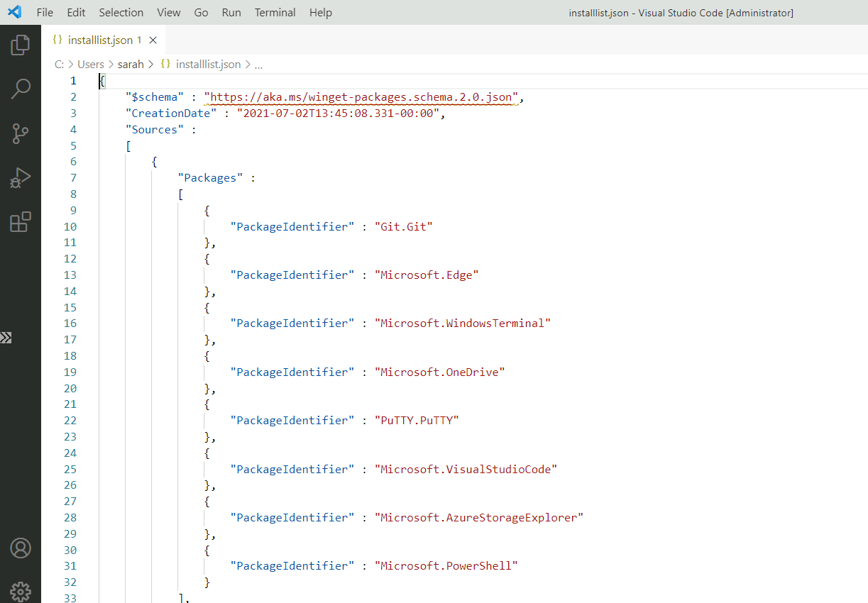Open the Help menu
The image size is (868, 603).
tap(321, 13)
